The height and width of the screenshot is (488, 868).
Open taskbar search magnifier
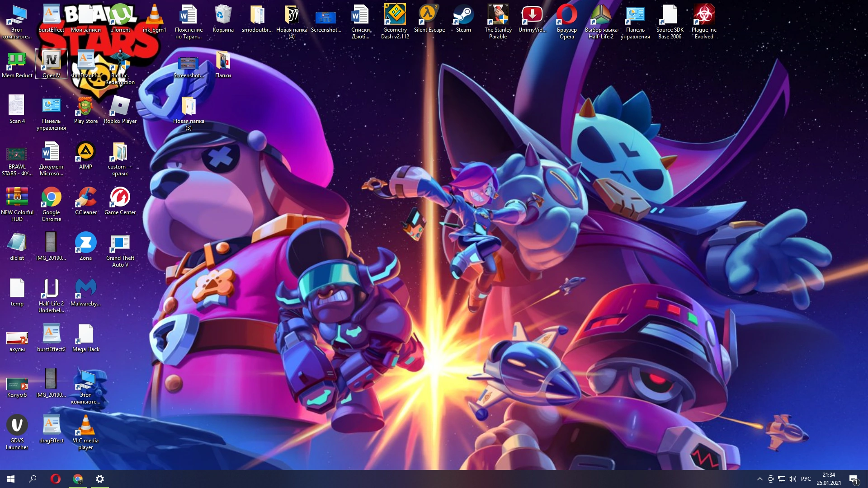pyautogui.click(x=33, y=479)
